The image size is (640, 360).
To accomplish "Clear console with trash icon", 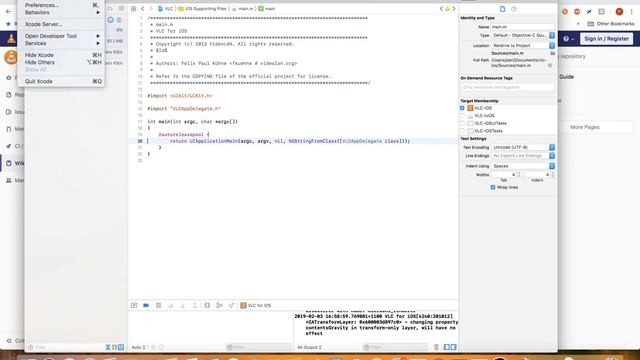I will (x=436, y=347).
